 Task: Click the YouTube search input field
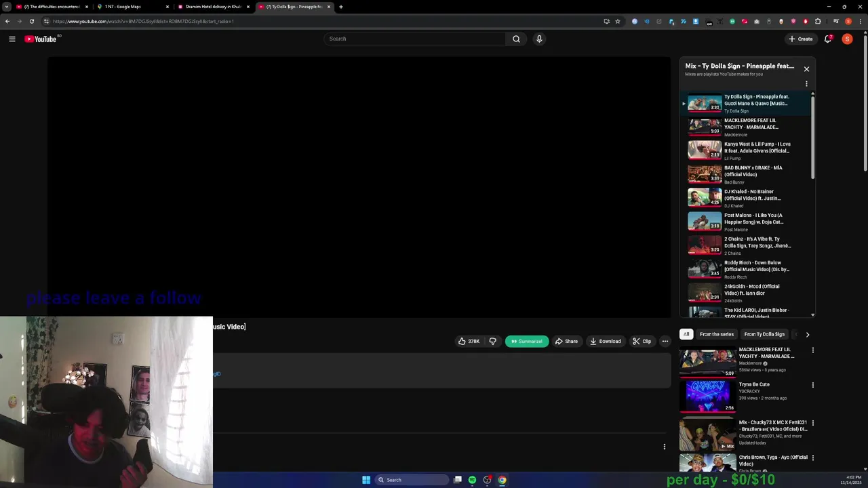click(x=414, y=39)
